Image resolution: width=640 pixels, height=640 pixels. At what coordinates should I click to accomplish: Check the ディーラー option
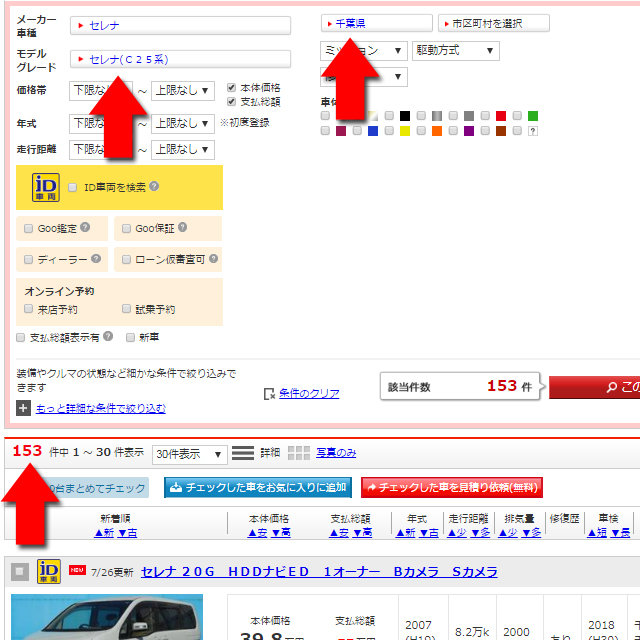28,259
